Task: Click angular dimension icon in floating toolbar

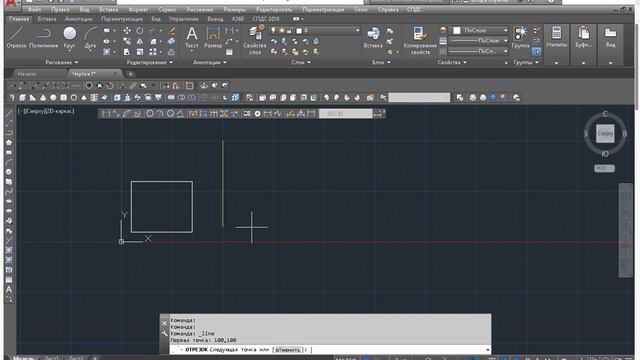Action: (180, 113)
